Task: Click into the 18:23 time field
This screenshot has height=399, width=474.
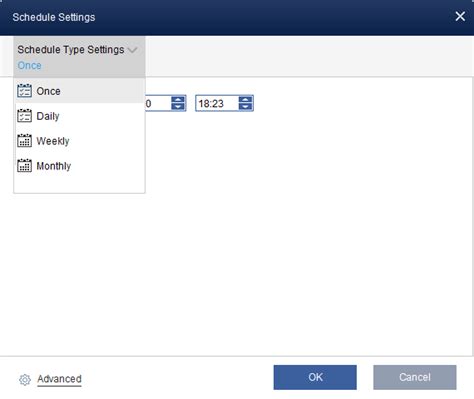Action: tap(217, 103)
